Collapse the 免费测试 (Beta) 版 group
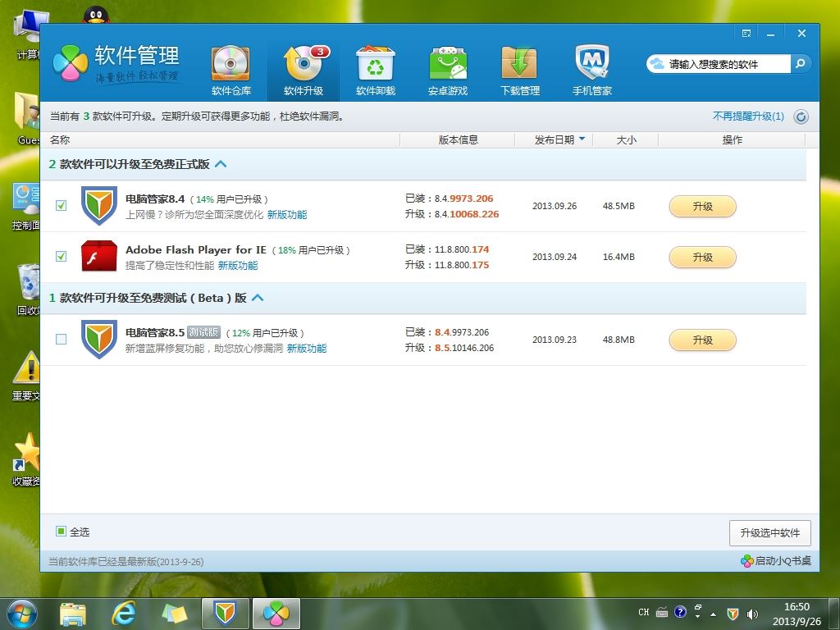This screenshot has height=630, width=840. pos(258,298)
